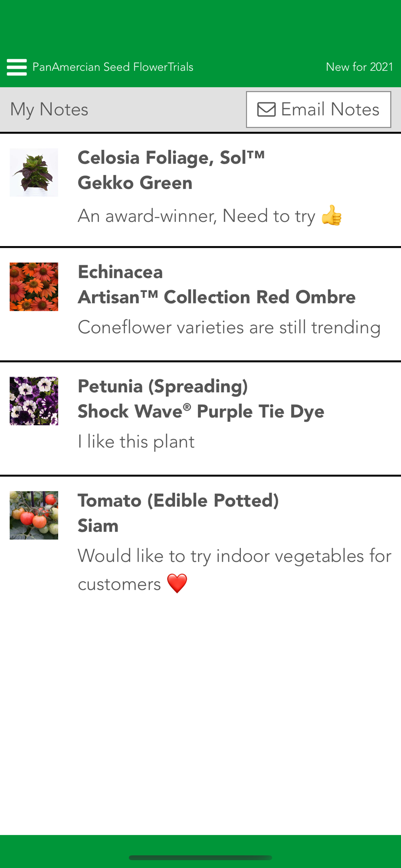
Task: Open the Tomato Siam thumbnail image
Action: coord(34,515)
